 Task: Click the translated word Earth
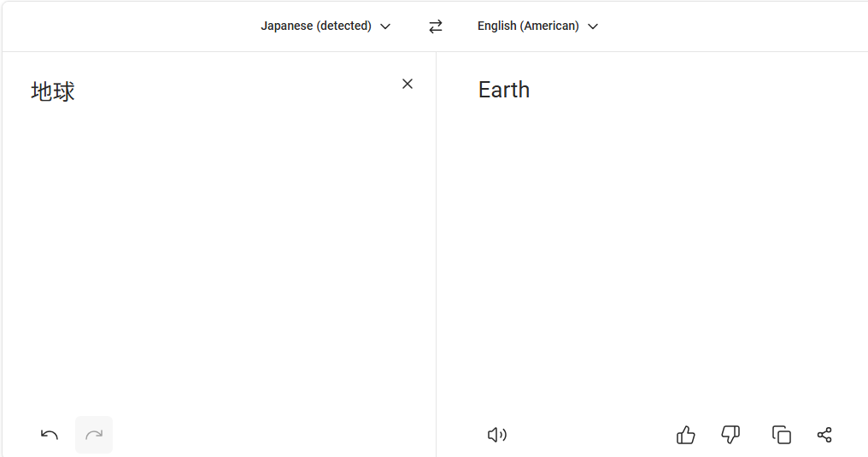click(504, 90)
